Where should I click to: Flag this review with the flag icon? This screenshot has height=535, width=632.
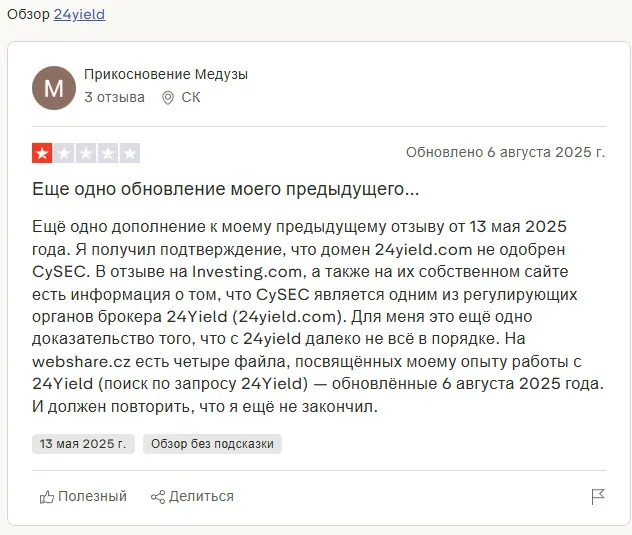pyautogui.click(x=598, y=497)
